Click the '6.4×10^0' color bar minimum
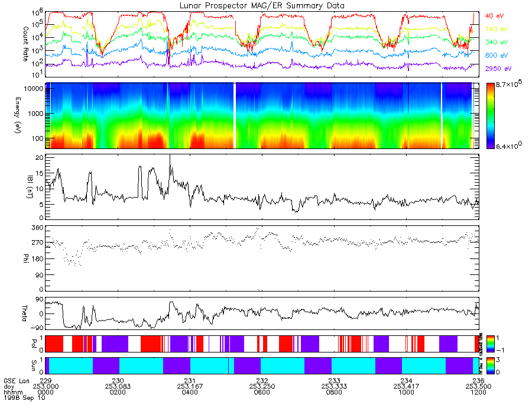 [x=508, y=145]
